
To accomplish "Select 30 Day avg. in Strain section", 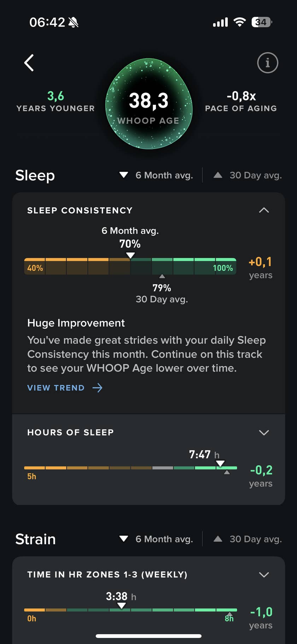I will pyautogui.click(x=248, y=539).
